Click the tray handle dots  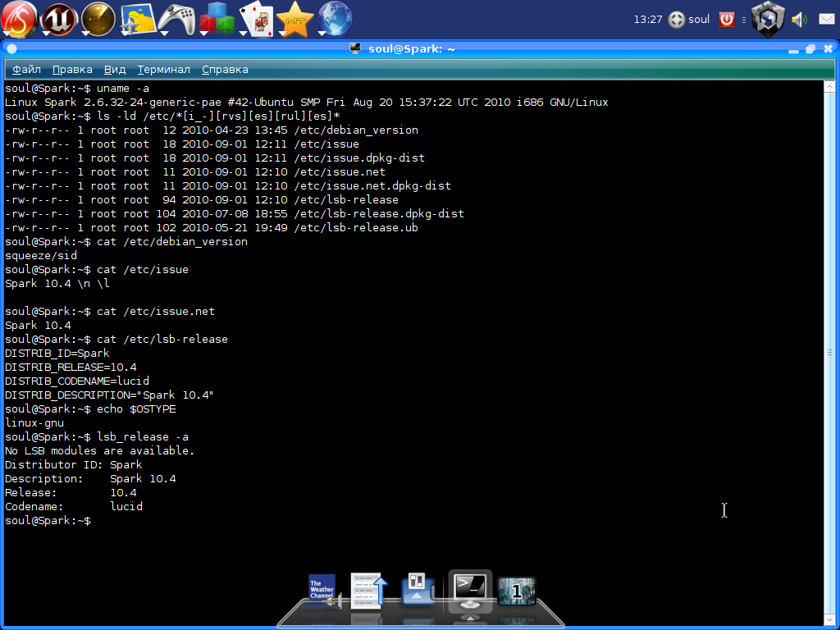click(743, 20)
